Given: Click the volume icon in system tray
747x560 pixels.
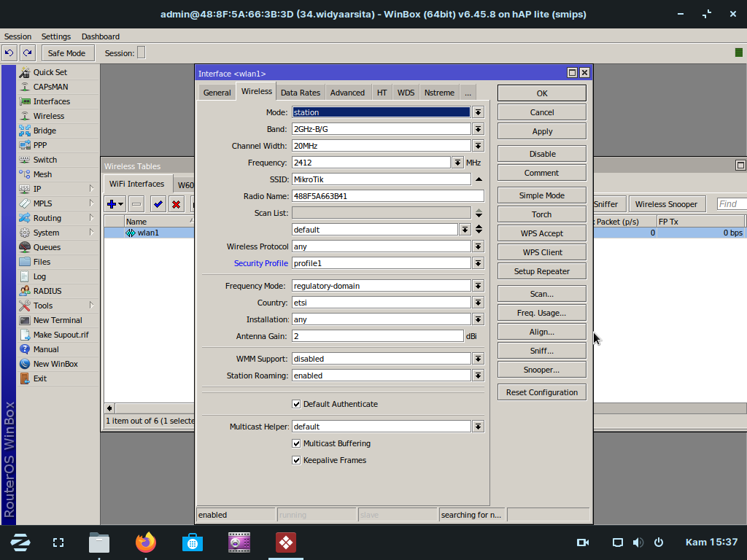Looking at the screenshot, I should (x=638, y=542).
